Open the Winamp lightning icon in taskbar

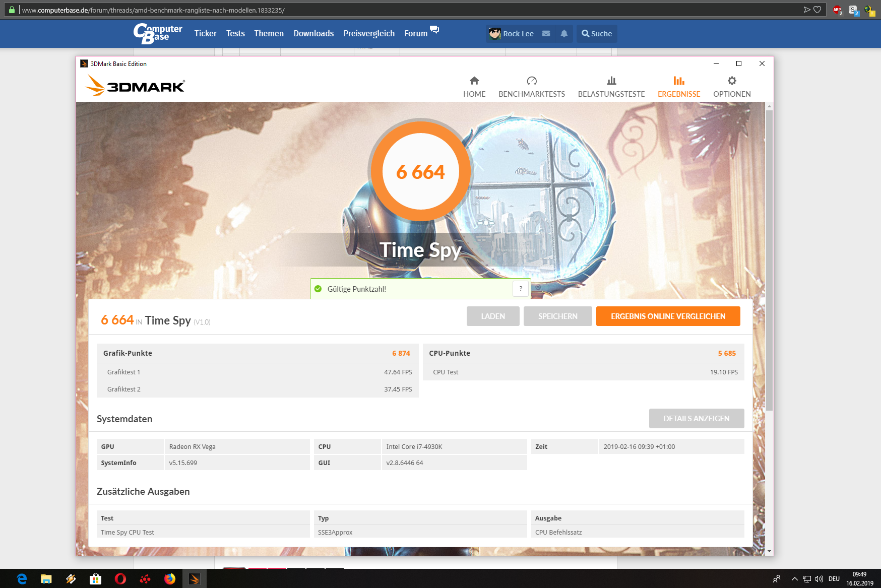(x=71, y=579)
